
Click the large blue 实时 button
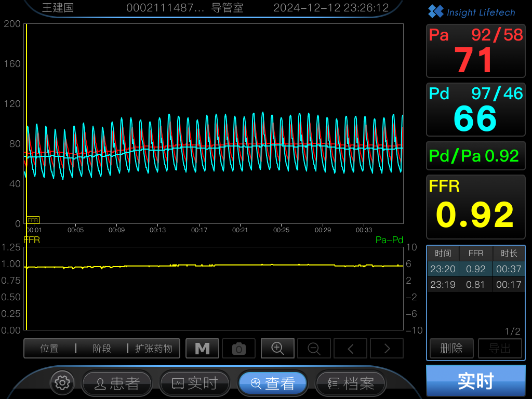pyautogui.click(x=476, y=381)
